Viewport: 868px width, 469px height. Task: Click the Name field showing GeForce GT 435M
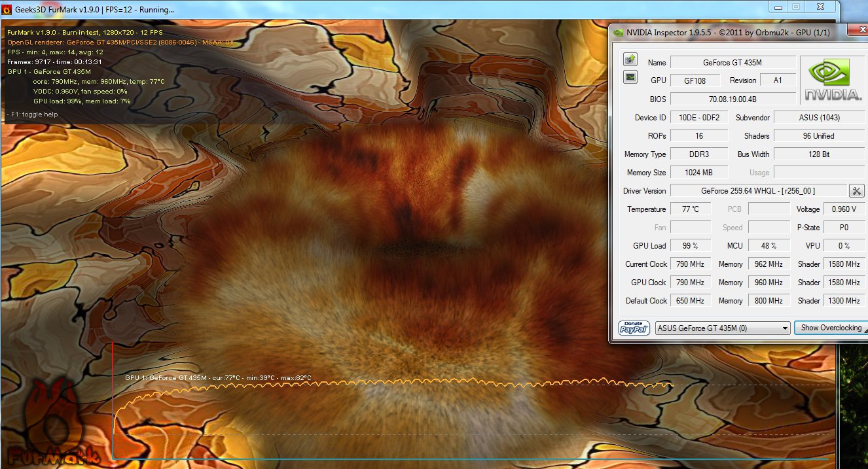tap(733, 63)
